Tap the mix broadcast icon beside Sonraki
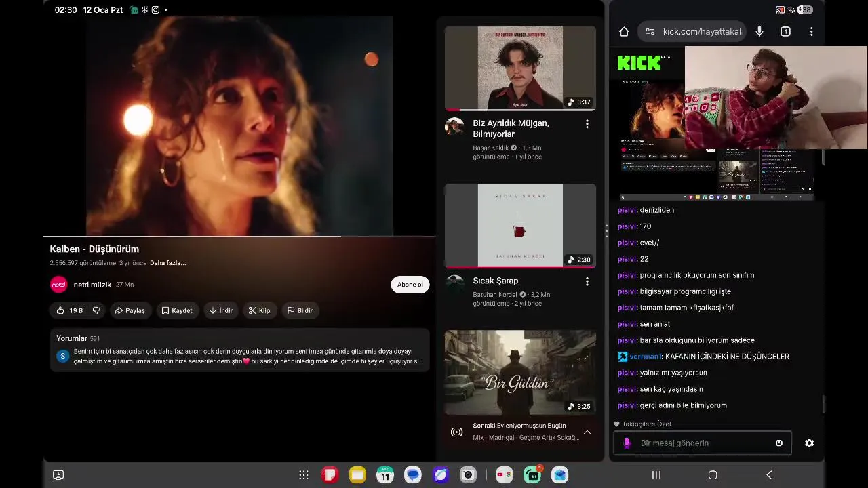Screen dimensions: 868x488 point(457,432)
